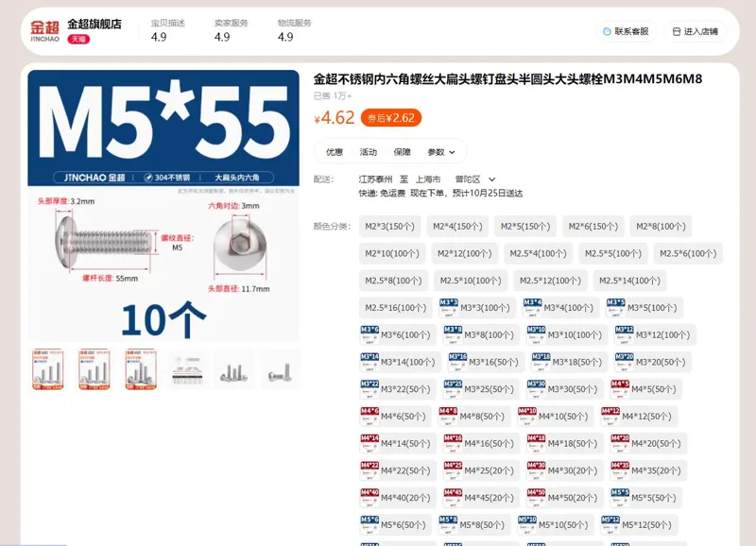
Task: Click the M4*35 red swatch image
Action: pos(620,470)
